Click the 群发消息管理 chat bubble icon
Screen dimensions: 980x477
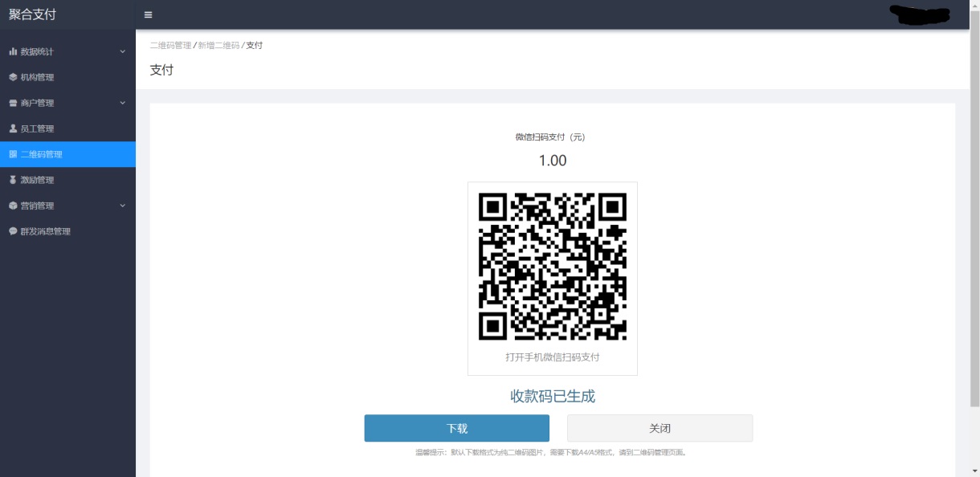point(13,231)
